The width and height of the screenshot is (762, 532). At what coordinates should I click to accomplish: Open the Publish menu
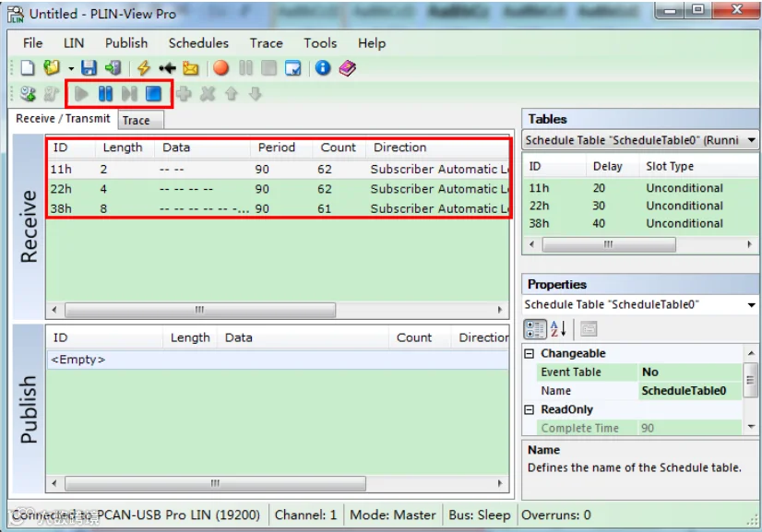[x=126, y=43]
